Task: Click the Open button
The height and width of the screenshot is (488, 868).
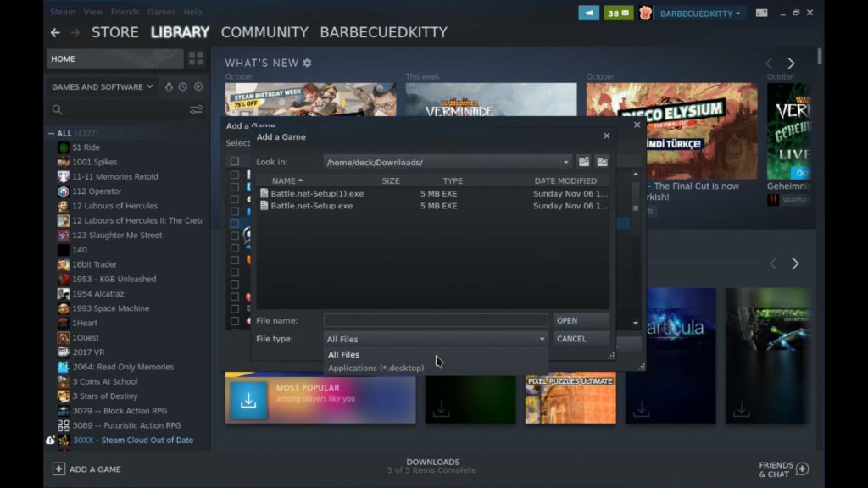Action: tap(581, 320)
